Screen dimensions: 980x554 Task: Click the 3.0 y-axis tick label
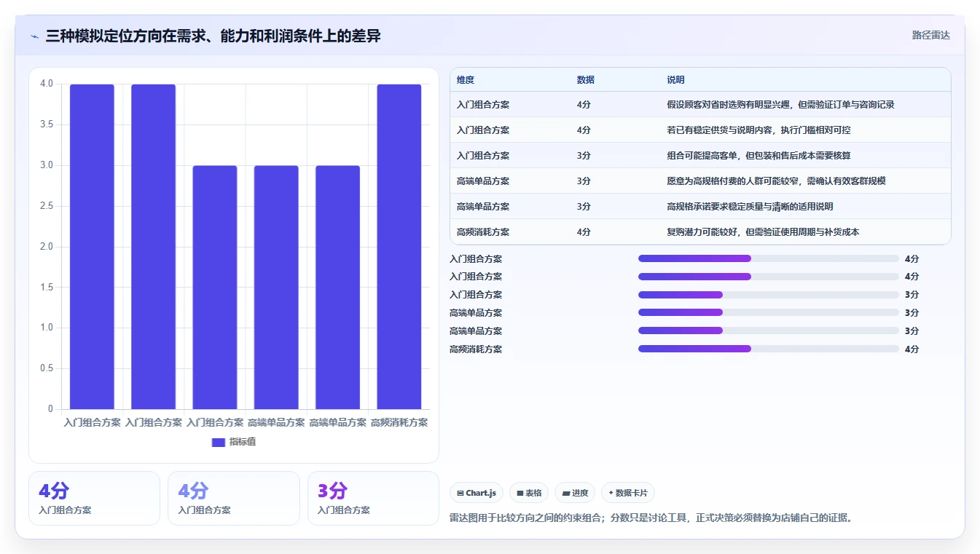[x=47, y=165]
